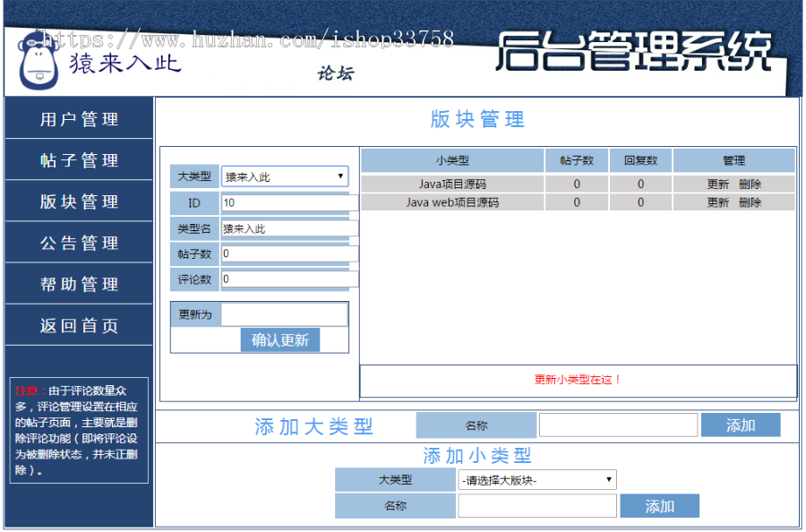Click 更新 link for Java项目源码 row
The width and height of the screenshot is (806, 532).
click(x=716, y=183)
